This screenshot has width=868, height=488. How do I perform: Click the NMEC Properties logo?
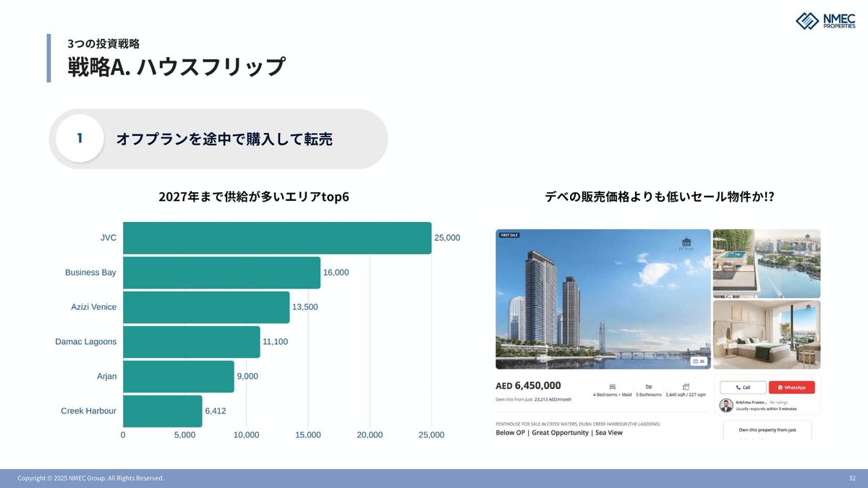pos(825,20)
